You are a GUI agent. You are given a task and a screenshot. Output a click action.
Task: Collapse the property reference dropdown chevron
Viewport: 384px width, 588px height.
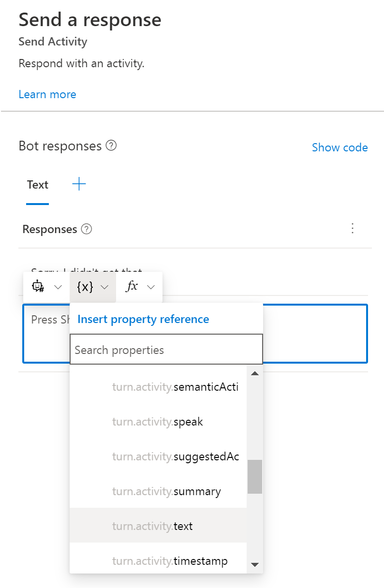104,287
